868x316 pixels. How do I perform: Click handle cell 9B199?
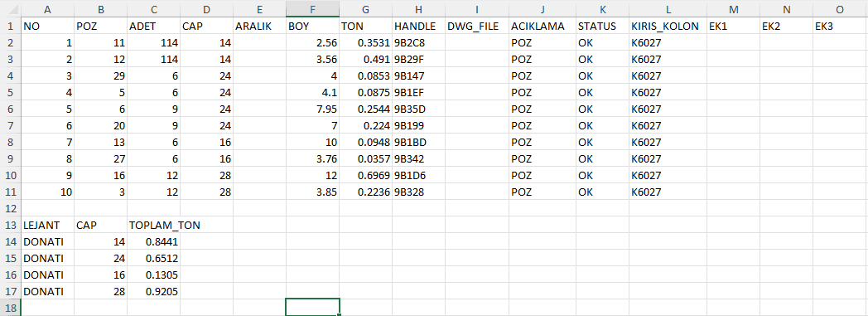(419, 126)
